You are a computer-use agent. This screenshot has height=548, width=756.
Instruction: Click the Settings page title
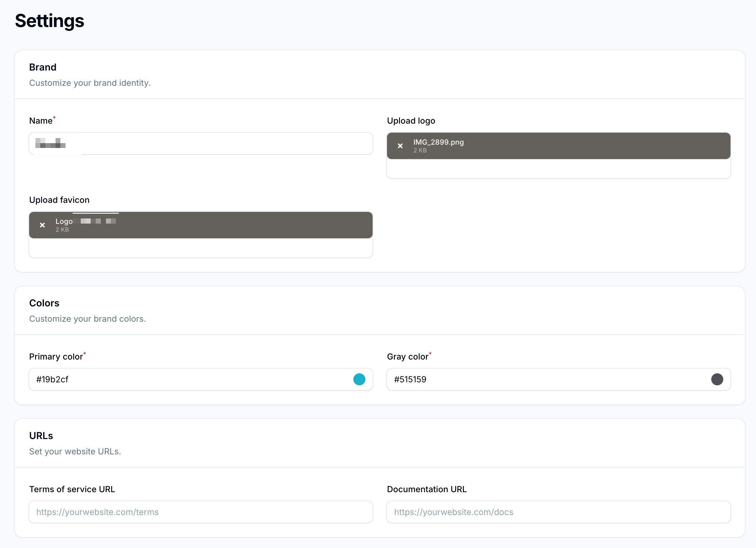pos(49,21)
